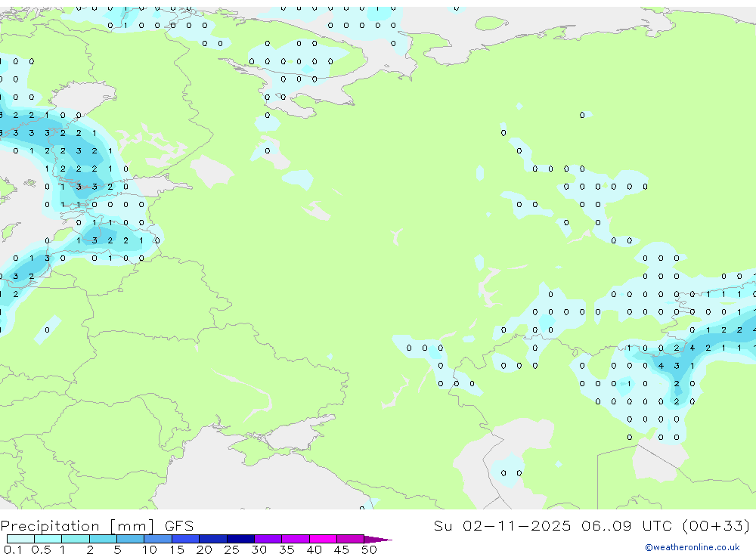Click the '0.5' legend label
The width and height of the screenshot is (756, 554).
41,549
